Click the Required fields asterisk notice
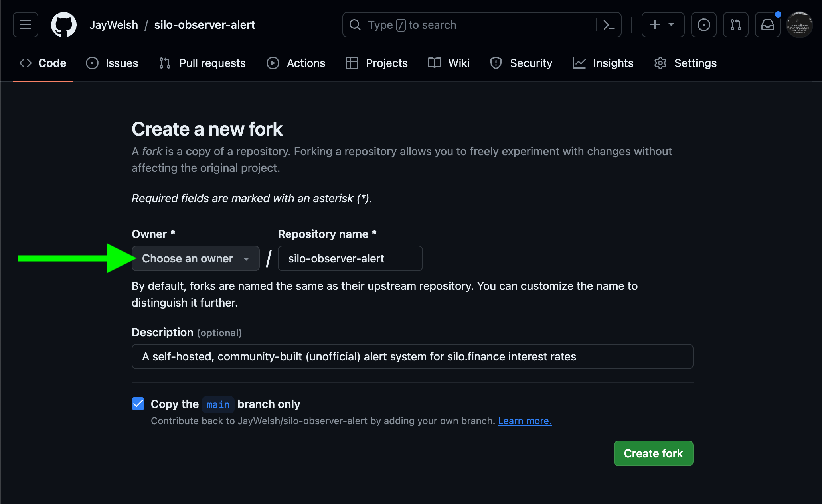The height and width of the screenshot is (504, 822). [x=252, y=198]
